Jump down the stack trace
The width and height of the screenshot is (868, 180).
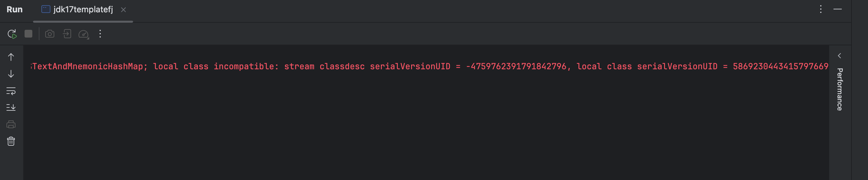coord(11,74)
